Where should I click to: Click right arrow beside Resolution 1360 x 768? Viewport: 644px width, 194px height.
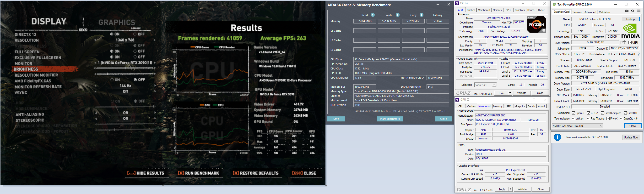point(155,40)
